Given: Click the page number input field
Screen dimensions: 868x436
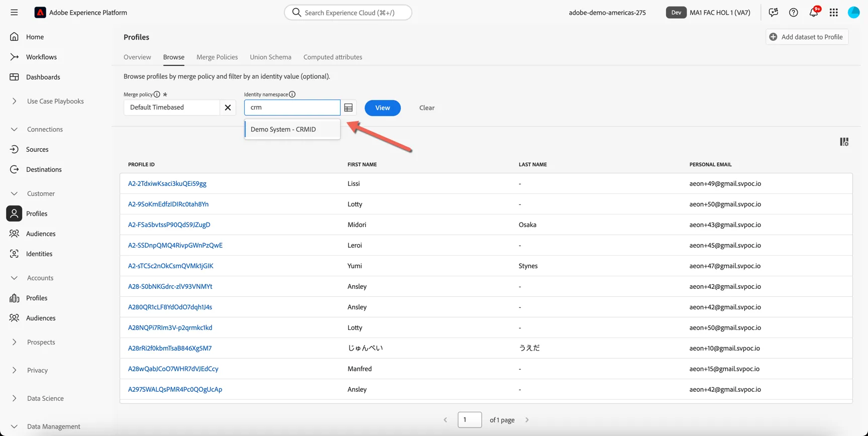Looking at the screenshot, I should pos(470,420).
